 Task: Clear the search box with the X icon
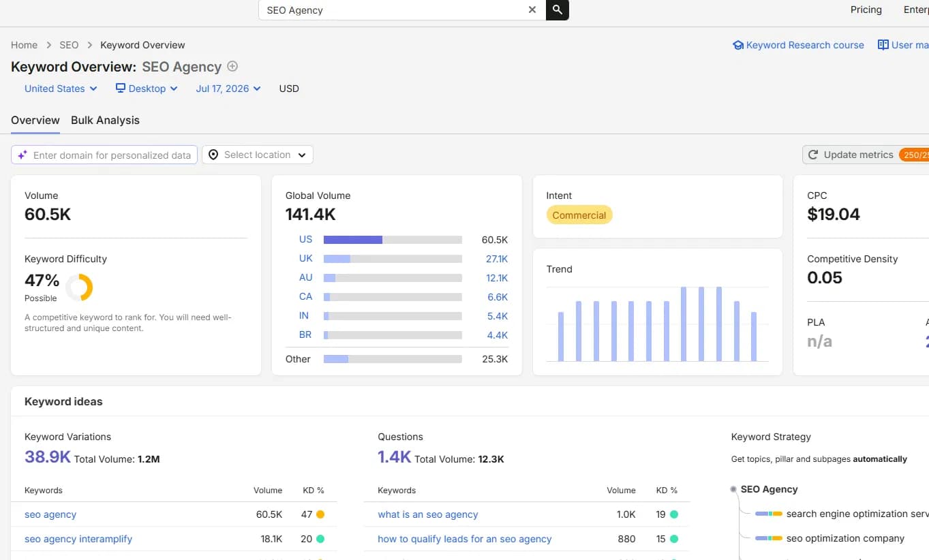532,10
